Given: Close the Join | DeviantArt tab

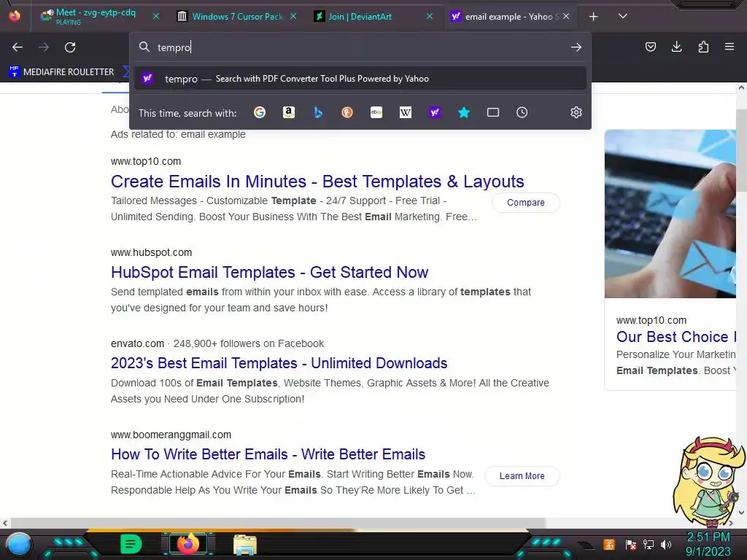Looking at the screenshot, I should tap(430, 16).
